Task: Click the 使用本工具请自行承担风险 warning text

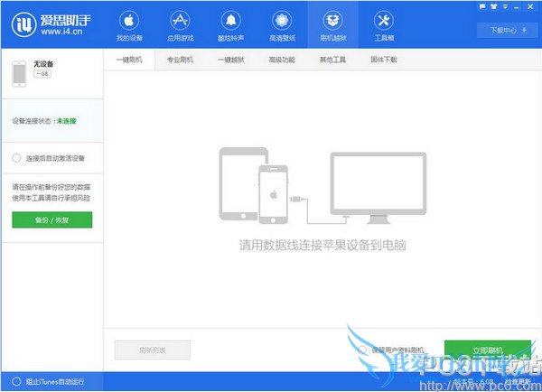Action: click(51, 198)
